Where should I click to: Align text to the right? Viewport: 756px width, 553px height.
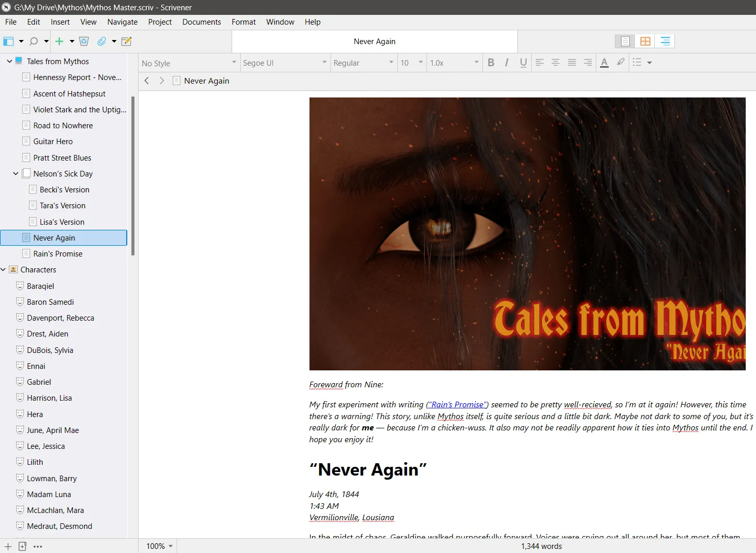588,62
